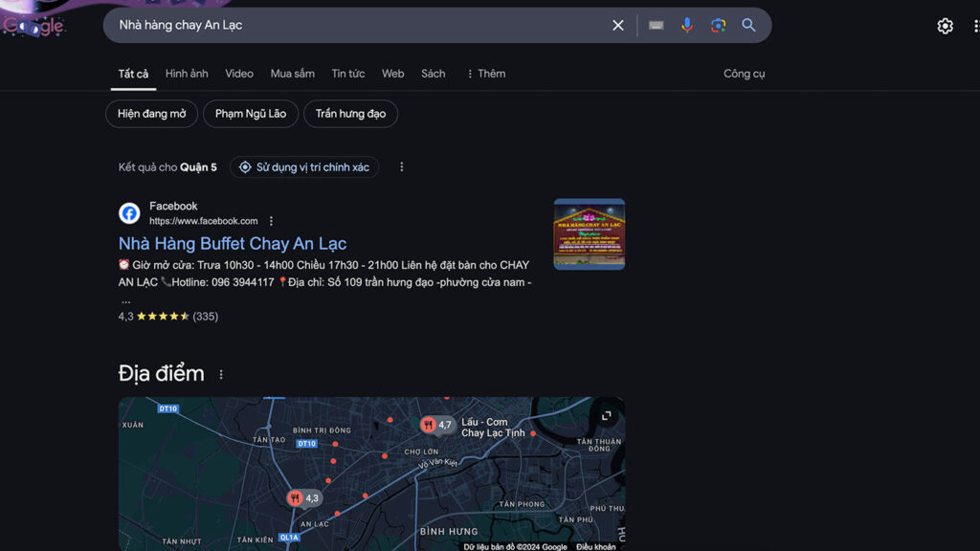Apply the Phạm Ngũ Lão filter chip
The width and height of the screenshot is (980, 551).
pos(251,114)
